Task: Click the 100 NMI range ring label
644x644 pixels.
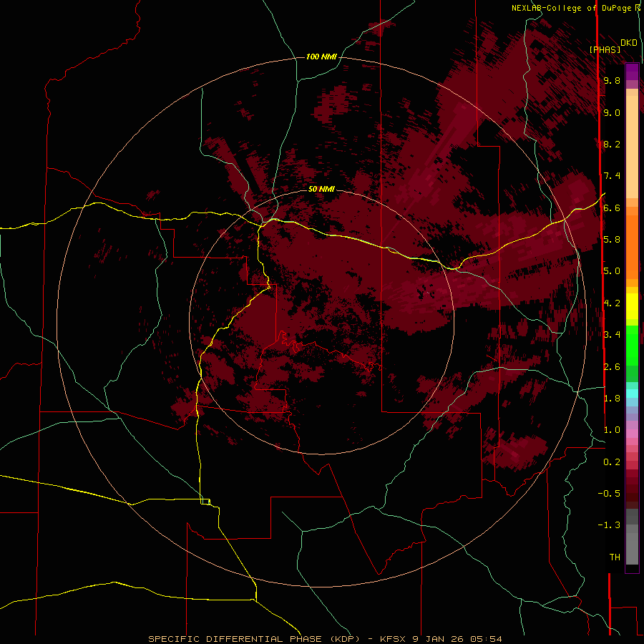Action: click(x=321, y=57)
